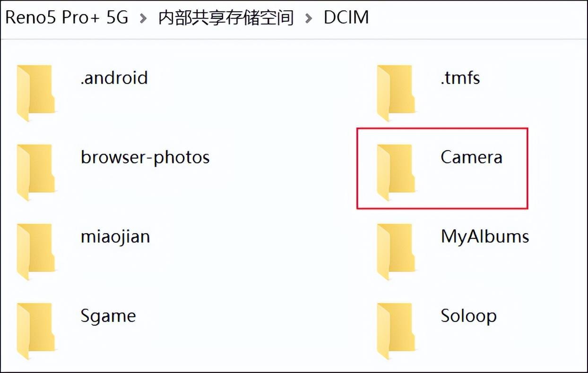The width and height of the screenshot is (588, 373).
Task: Open the .android folder icon
Action: click(36, 93)
